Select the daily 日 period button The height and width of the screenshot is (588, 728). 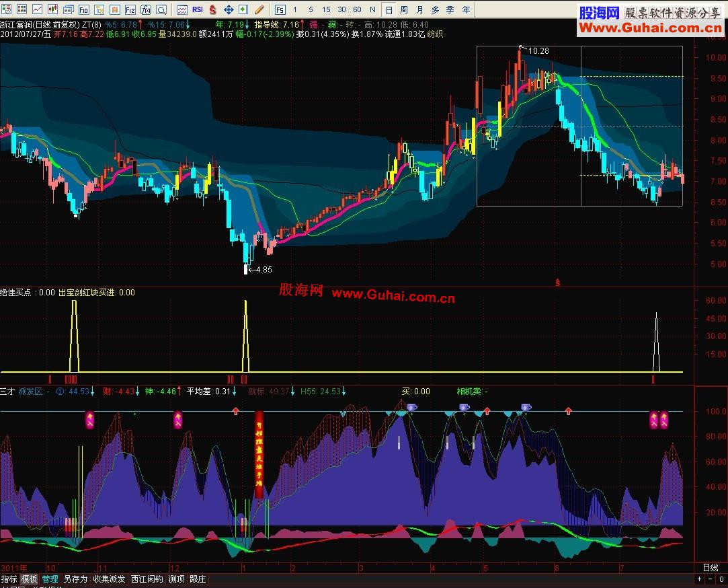389,9
